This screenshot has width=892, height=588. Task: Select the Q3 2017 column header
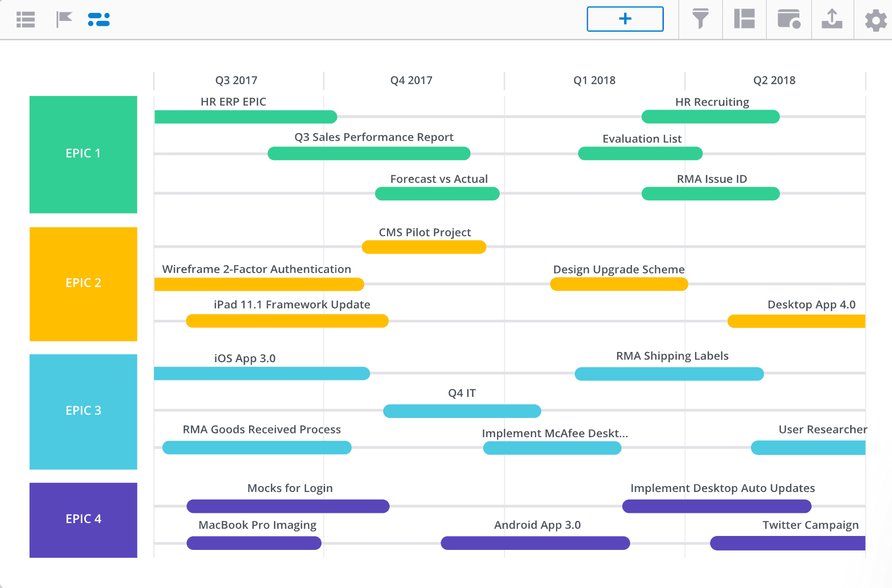tap(236, 80)
